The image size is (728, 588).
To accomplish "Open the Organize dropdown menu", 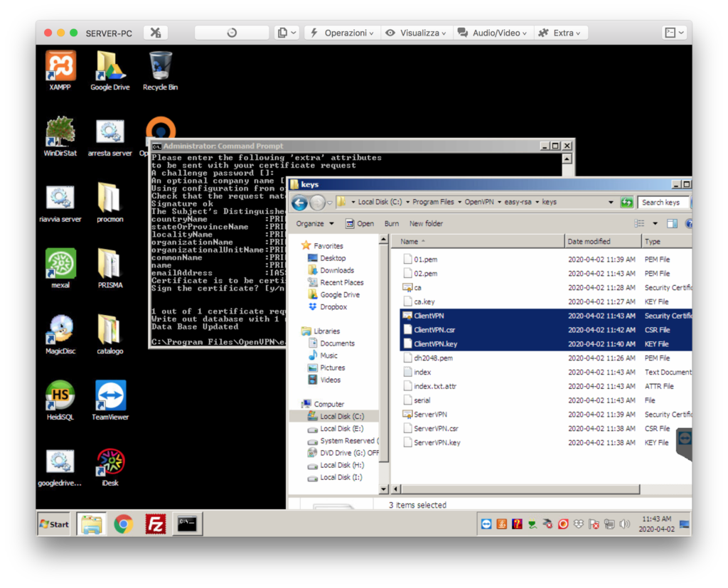I will (x=315, y=224).
